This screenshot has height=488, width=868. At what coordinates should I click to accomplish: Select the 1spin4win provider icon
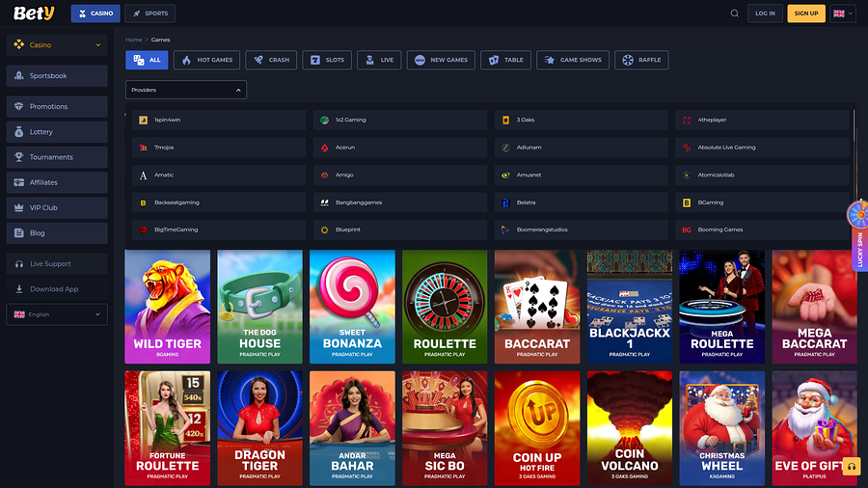144,120
